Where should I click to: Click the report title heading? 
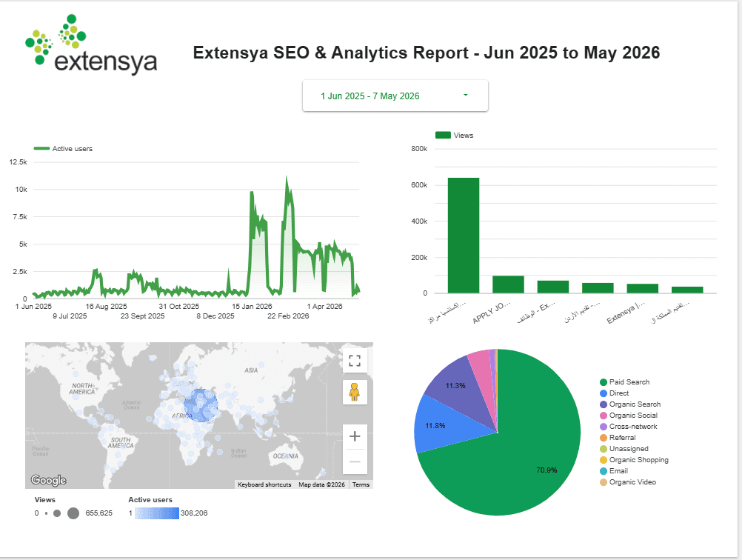click(x=426, y=53)
